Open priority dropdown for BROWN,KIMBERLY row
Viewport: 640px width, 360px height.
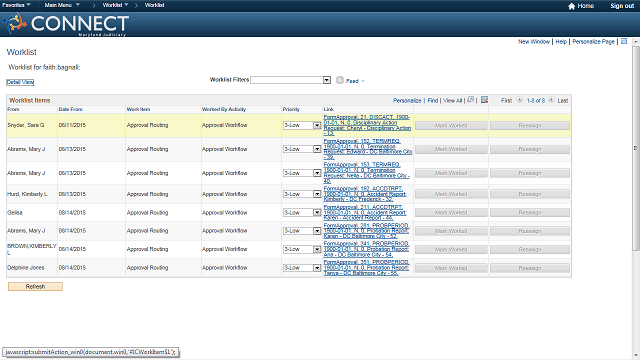pos(317,249)
